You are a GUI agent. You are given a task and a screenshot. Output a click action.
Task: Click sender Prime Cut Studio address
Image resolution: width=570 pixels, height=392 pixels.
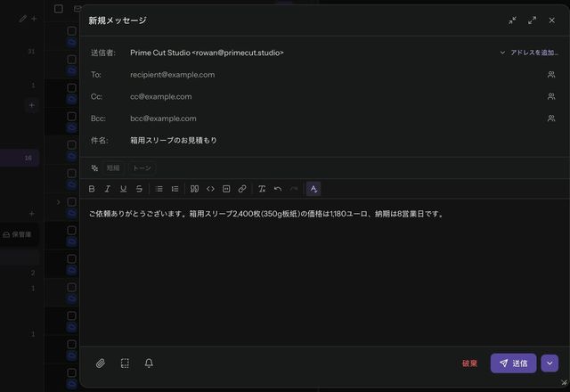(207, 53)
